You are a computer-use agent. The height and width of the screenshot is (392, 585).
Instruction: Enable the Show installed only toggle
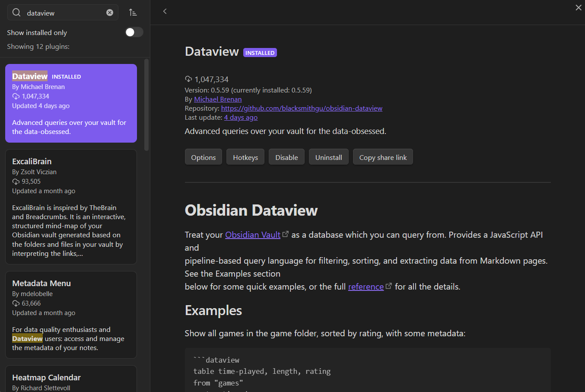point(134,32)
